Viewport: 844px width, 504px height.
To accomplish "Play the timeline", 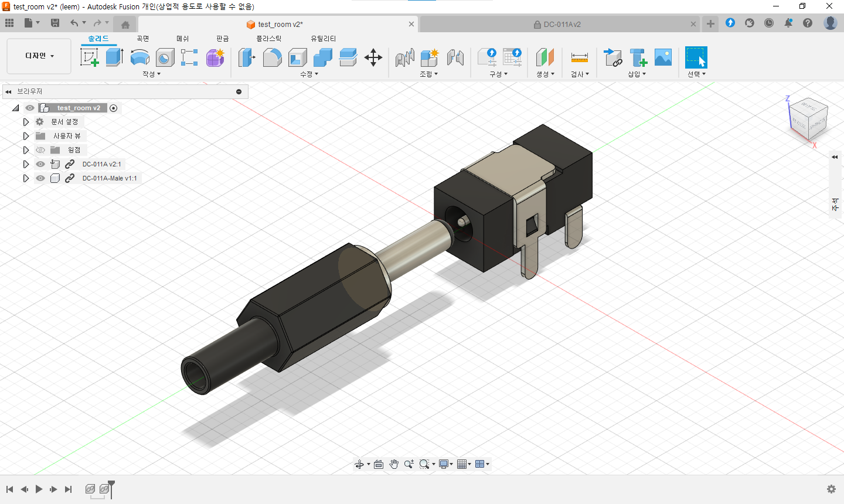I will pos(39,489).
